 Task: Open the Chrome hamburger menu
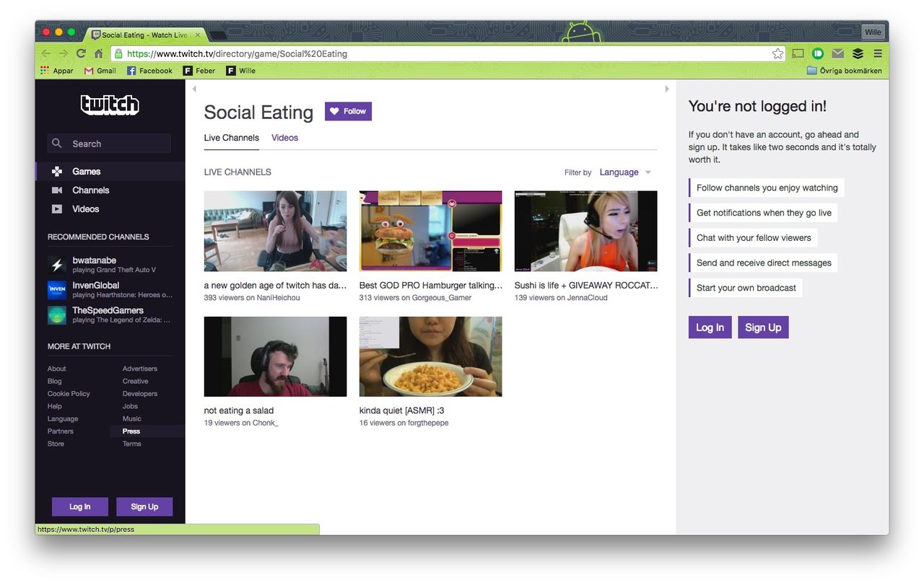pyautogui.click(x=878, y=53)
